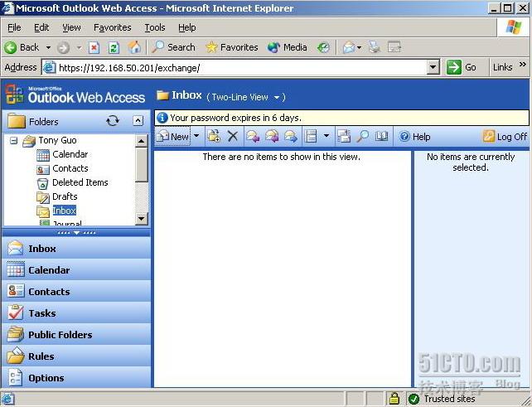Click the folder pane splitter handle

pos(77,233)
